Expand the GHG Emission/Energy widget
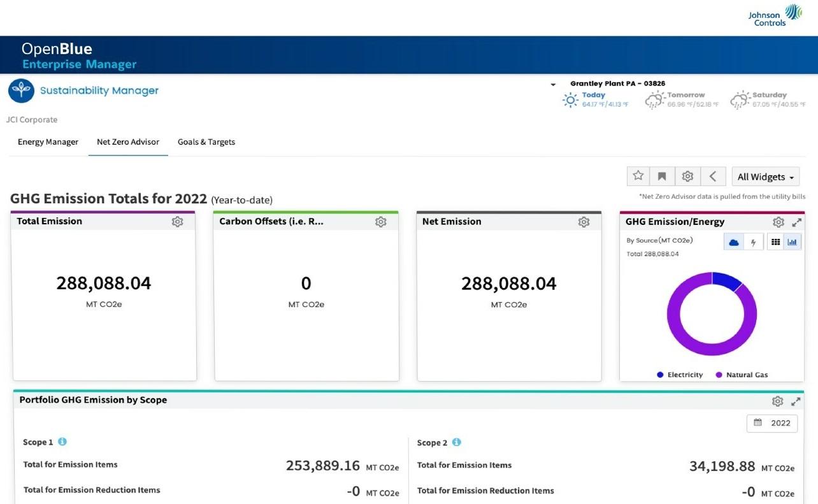The image size is (818, 504). click(796, 222)
